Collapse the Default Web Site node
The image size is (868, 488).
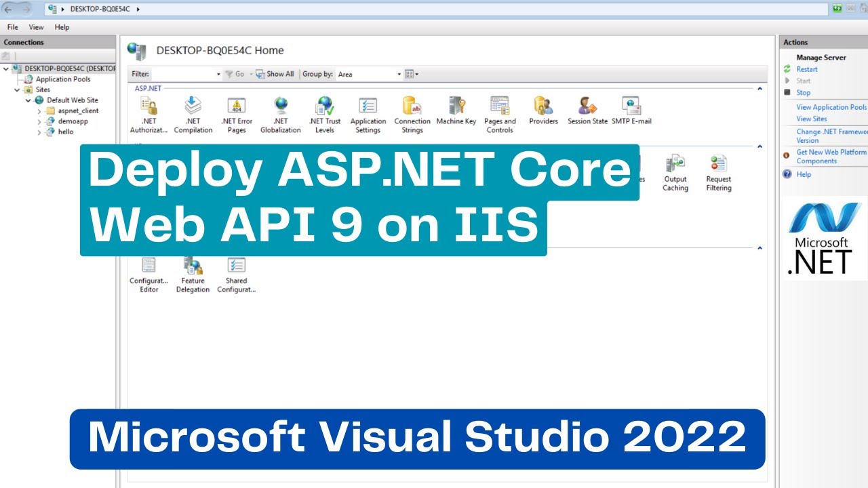pos(28,100)
